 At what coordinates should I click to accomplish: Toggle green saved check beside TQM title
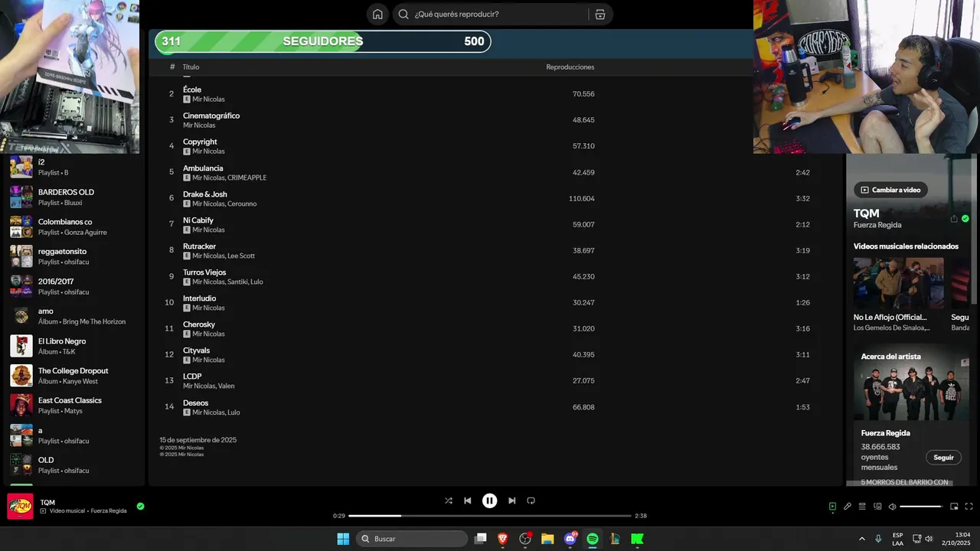(965, 219)
